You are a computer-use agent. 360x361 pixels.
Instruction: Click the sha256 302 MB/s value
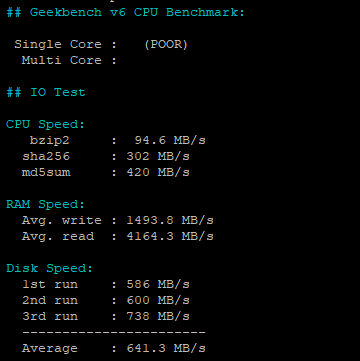[x=158, y=156]
